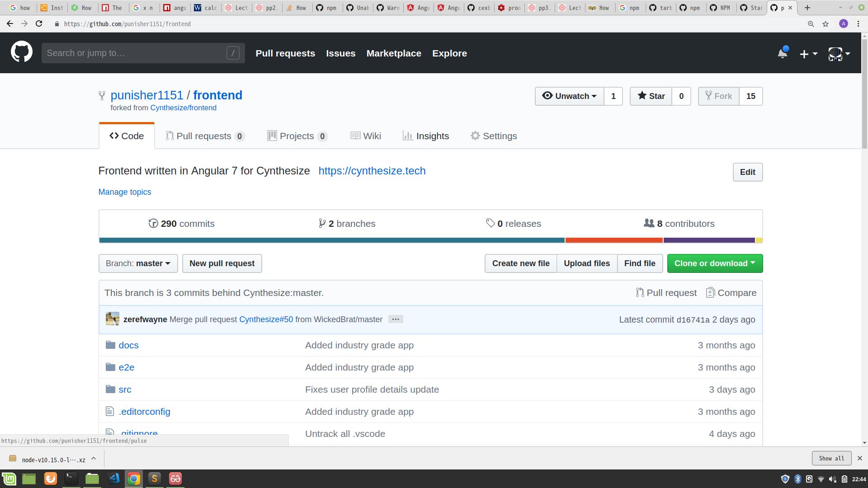
Task: Bookmark page with star icon
Action: pyautogui.click(x=826, y=24)
